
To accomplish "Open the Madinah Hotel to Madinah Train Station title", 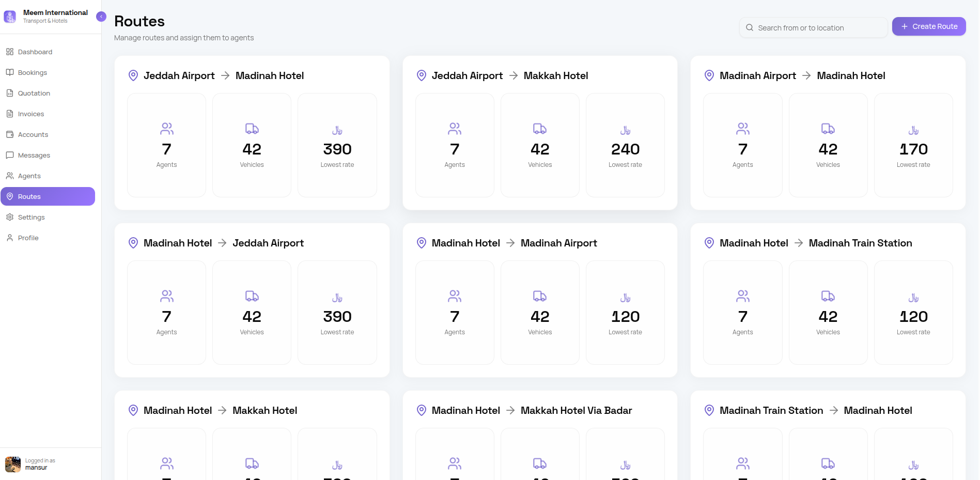I will pos(816,243).
